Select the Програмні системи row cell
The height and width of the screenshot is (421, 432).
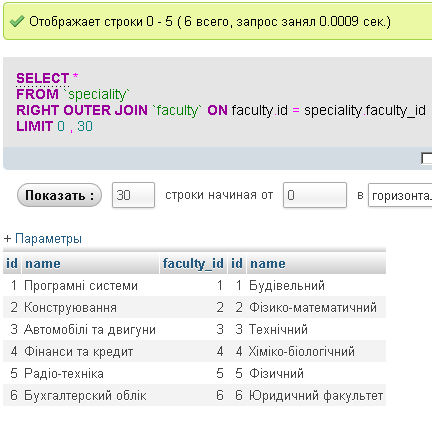[81, 286]
